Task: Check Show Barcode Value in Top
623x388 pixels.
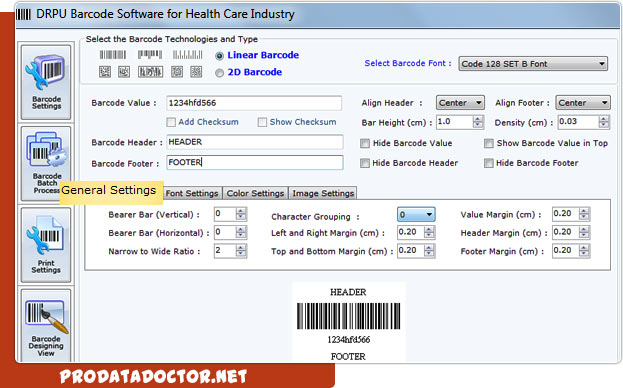Action: pyautogui.click(x=489, y=143)
